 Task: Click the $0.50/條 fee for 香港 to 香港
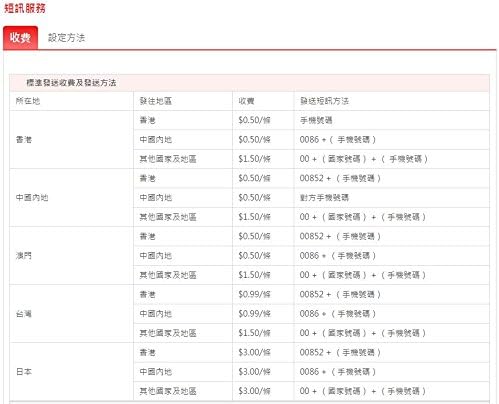pyautogui.click(x=254, y=120)
